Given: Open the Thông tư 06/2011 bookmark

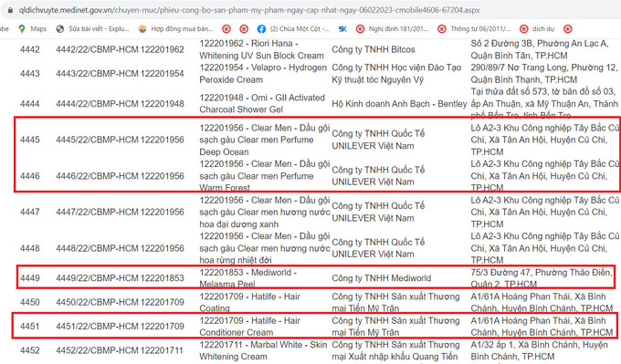Looking at the screenshot, I should 474,29.
